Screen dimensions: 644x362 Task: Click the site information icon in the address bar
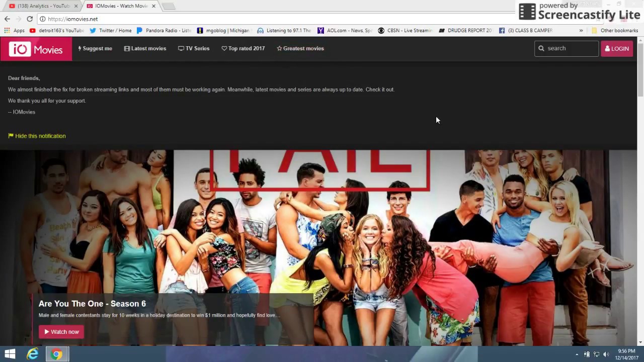tap(43, 19)
